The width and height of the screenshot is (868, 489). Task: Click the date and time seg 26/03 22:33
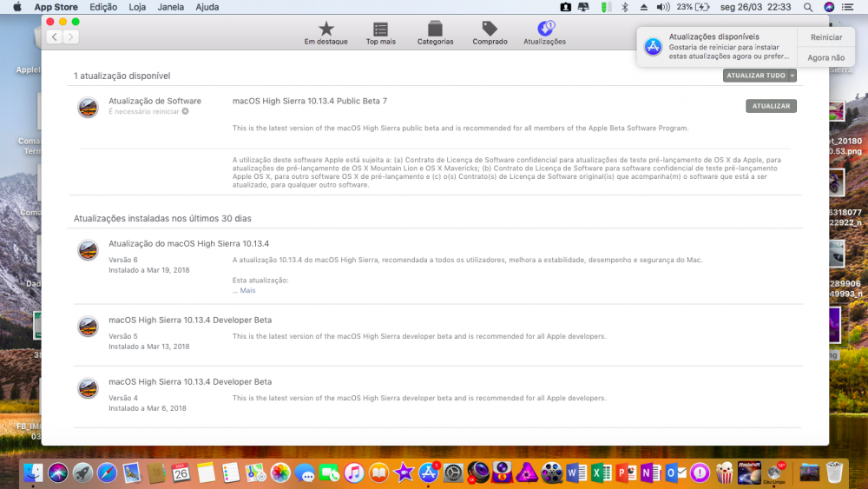(x=755, y=7)
